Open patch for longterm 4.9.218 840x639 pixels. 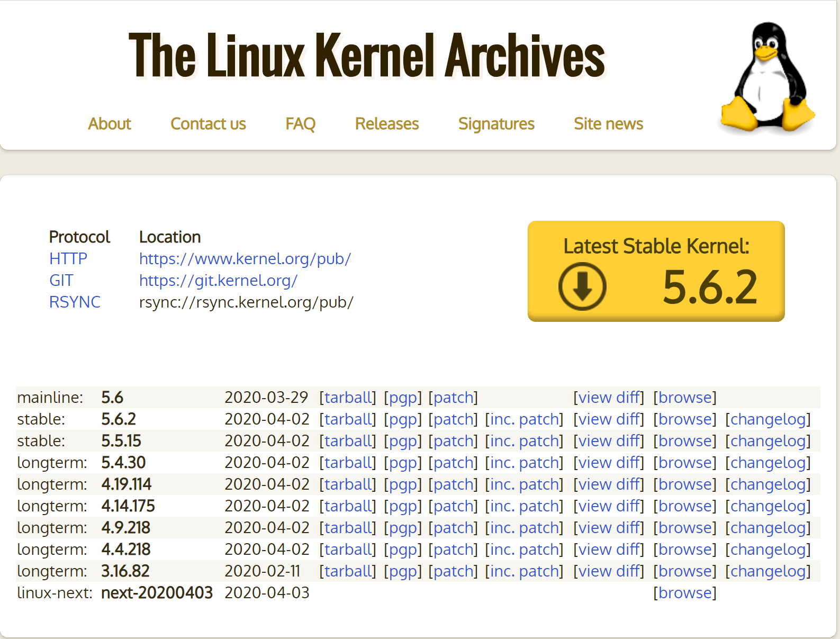tap(453, 528)
